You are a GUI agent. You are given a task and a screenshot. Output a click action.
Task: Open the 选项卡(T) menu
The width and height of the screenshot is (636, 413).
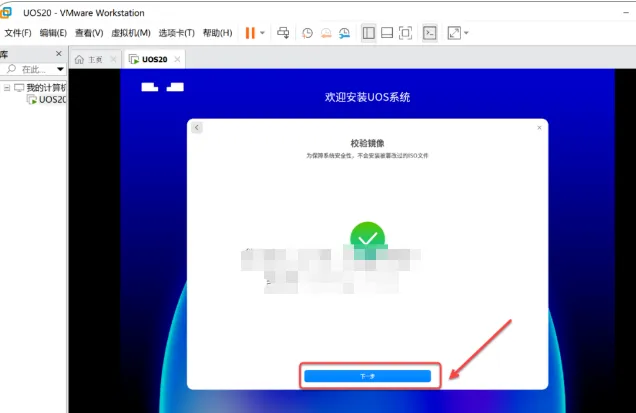pyautogui.click(x=176, y=33)
